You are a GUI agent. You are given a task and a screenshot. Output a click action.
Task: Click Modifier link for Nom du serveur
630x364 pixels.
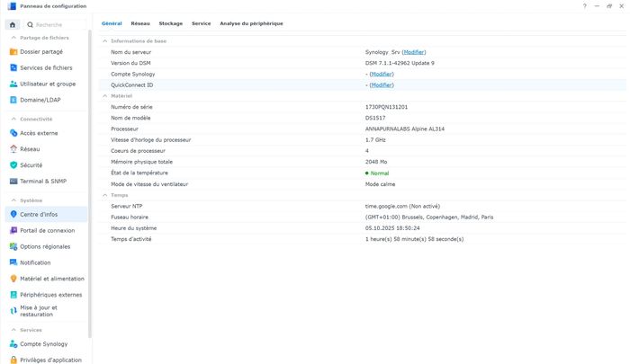(x=414, y=52)
